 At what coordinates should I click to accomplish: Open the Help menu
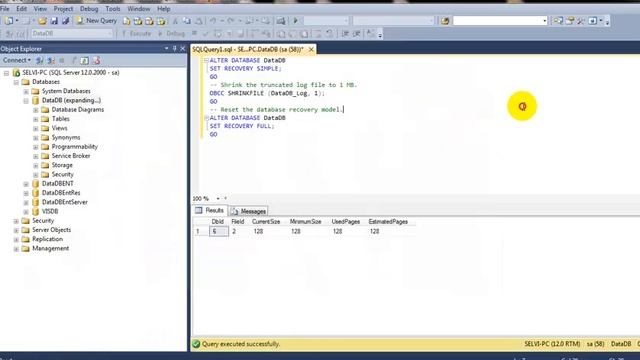click(164, 9)
